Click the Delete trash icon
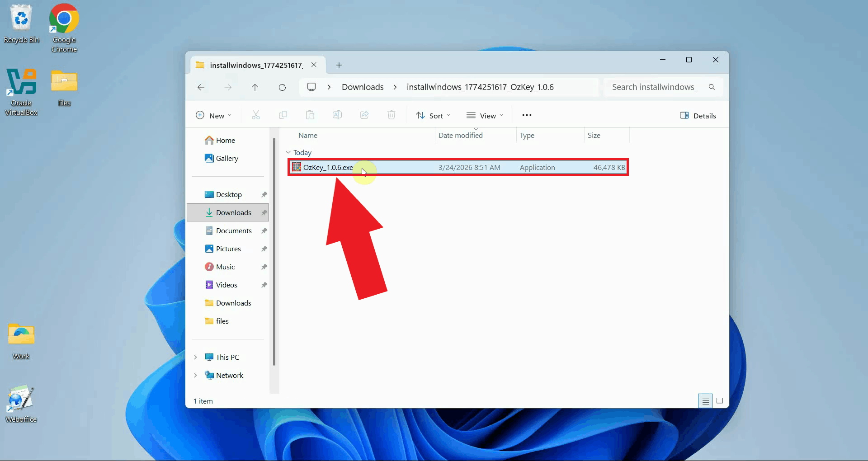This screenshot has height=461, width=868. tap(392, 115)
